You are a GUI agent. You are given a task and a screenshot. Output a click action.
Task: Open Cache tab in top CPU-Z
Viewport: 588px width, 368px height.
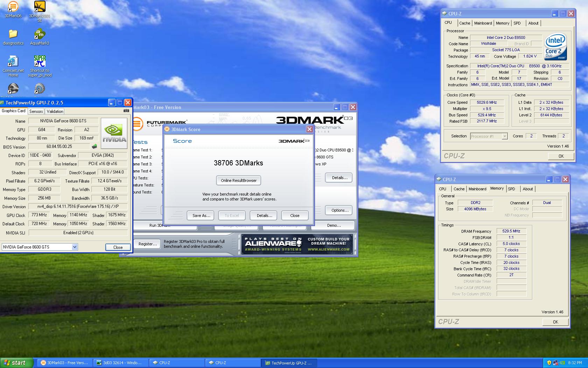point(464,23)
